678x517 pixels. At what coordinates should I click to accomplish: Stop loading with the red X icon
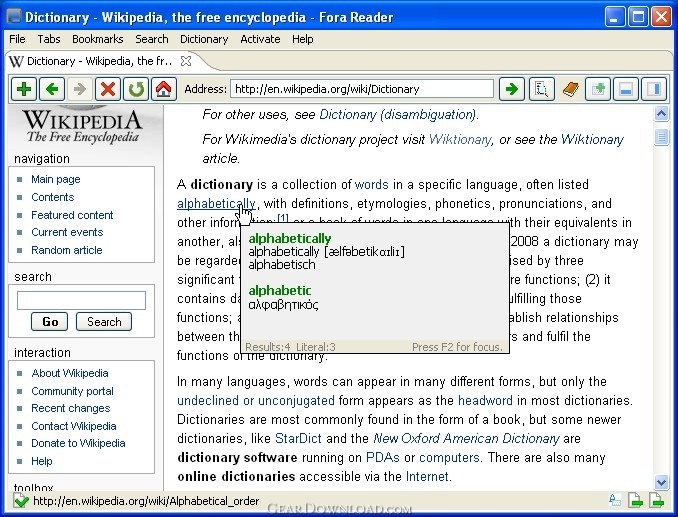(108, 89)
